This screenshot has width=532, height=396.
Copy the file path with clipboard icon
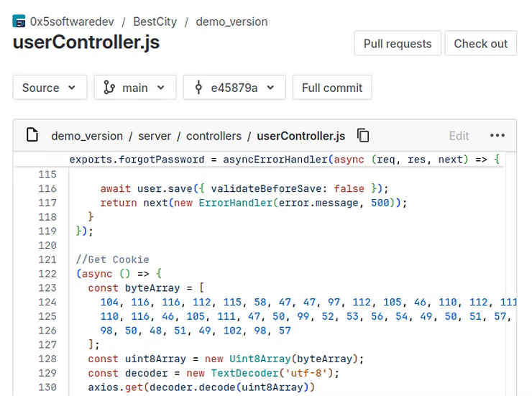363,135
